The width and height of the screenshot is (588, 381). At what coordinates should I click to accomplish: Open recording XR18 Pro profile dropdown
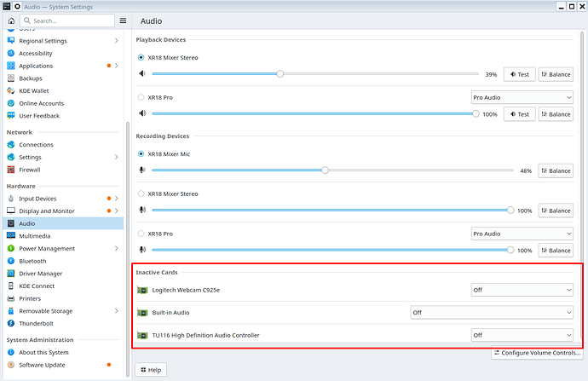[522, 234]
